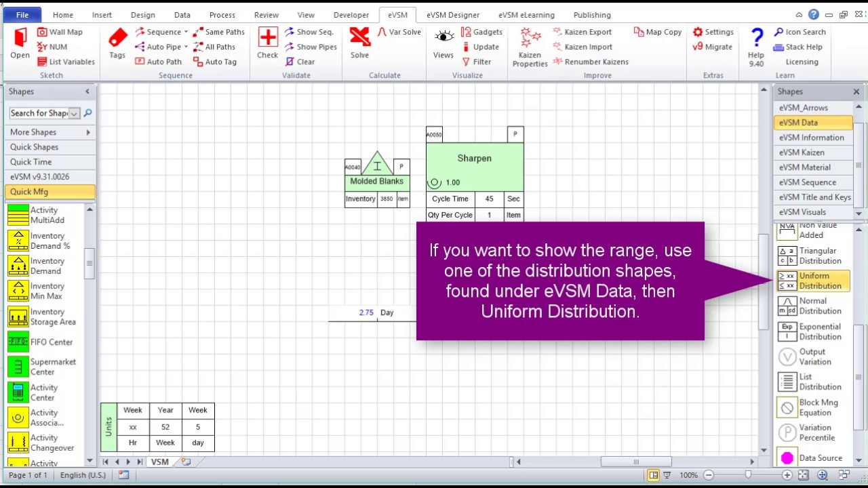Open the zoom level 100% setting
Screen dimensions: 868x488
point(688,475)
